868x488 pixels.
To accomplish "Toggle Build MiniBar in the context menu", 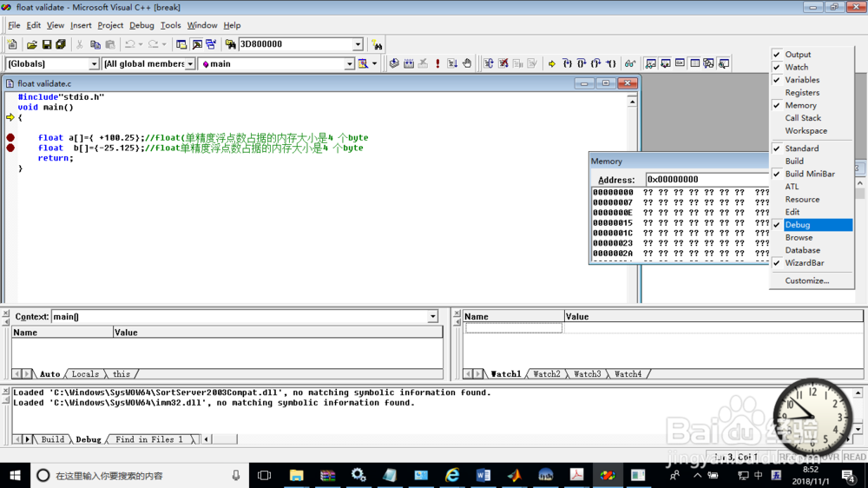I will pos(812,174).
